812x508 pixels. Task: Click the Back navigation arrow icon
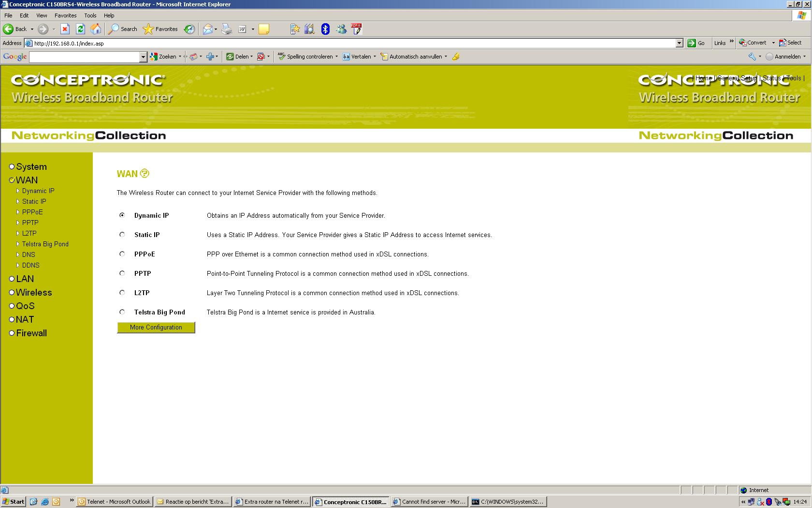pyautogui.click(x=8, y=29)
